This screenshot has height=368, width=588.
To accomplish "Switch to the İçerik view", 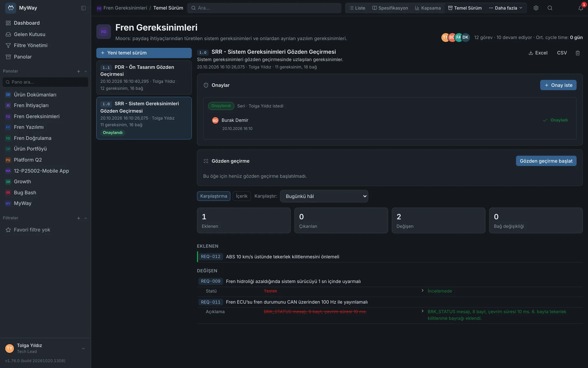I will tap(242, 196).
